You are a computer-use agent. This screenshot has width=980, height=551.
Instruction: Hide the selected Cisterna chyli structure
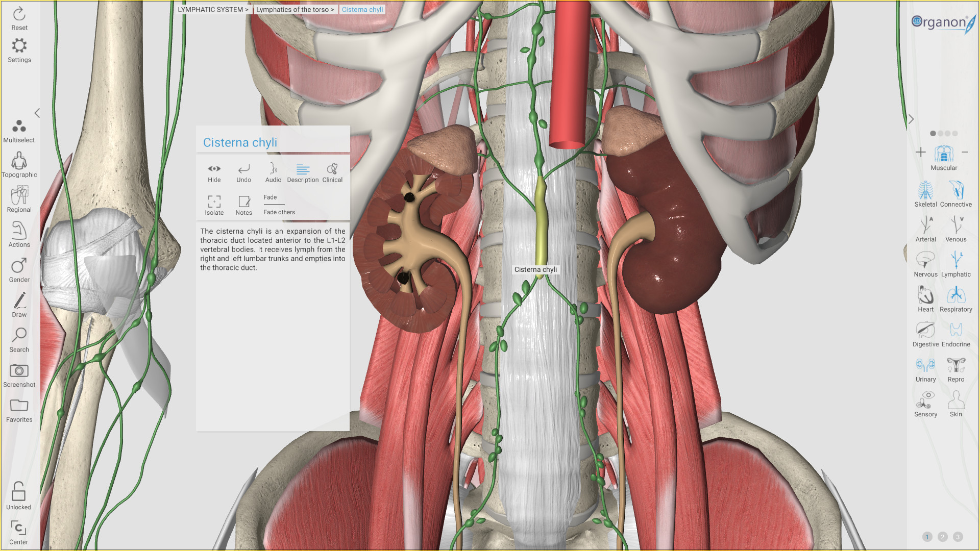click(214, 172)
